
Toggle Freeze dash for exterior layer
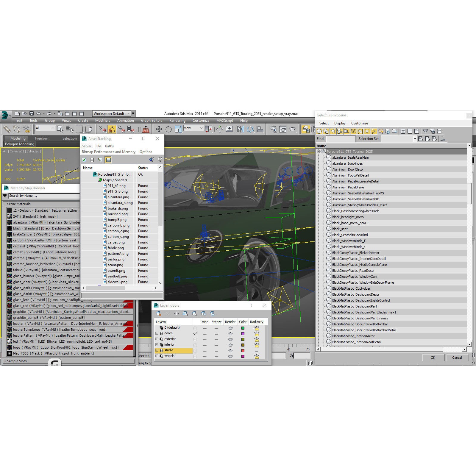coord(216,340)
